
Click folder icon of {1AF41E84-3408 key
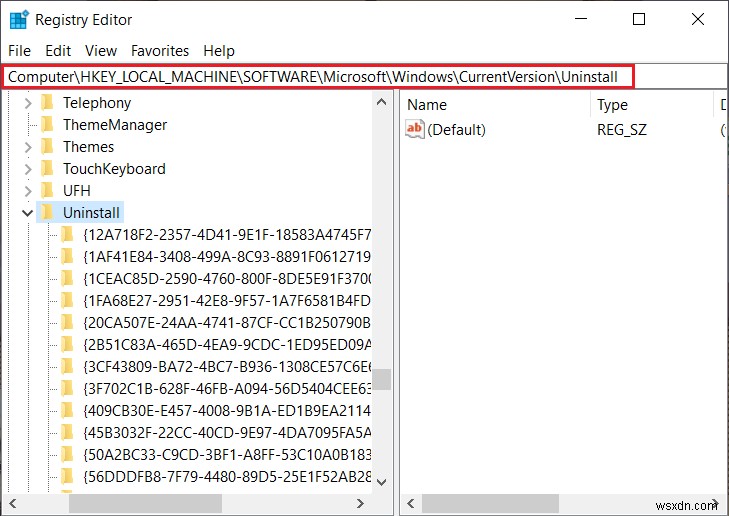pos(67,256)
